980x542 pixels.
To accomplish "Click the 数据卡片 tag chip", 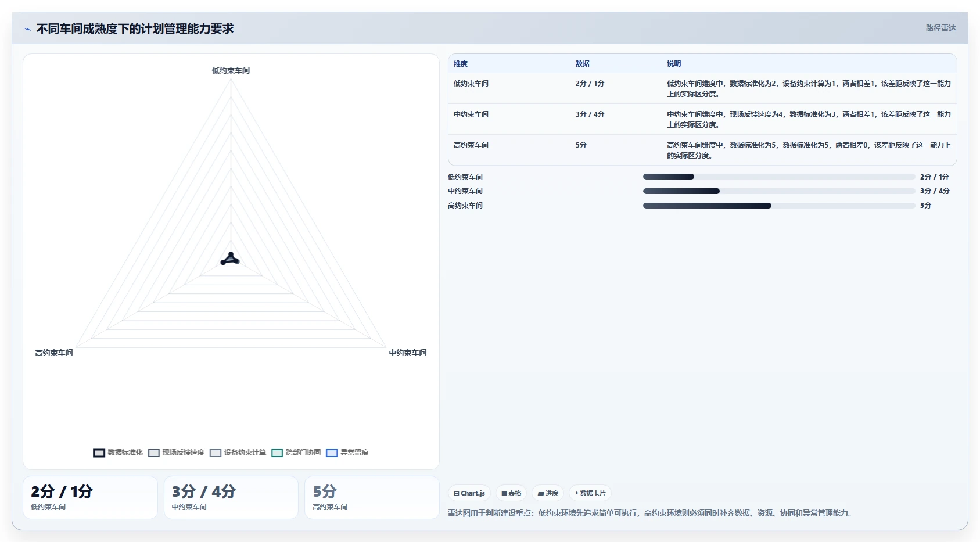I will click(590, 493).
